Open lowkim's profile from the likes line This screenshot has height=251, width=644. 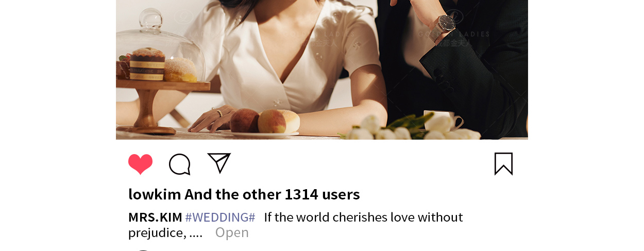tap(155, 194)
